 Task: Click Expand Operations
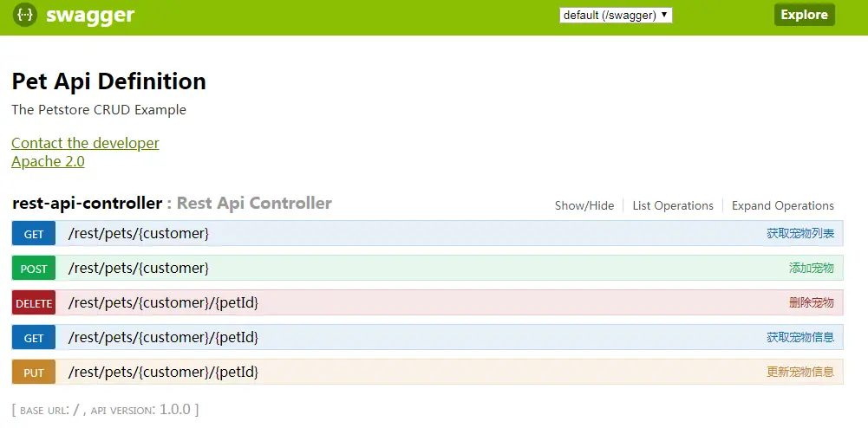coord(783,205)
